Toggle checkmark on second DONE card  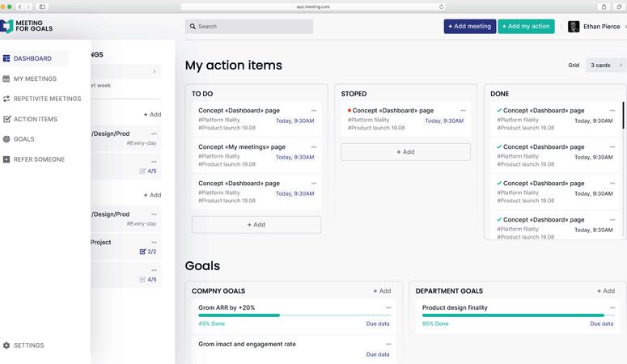coord(499,146)
